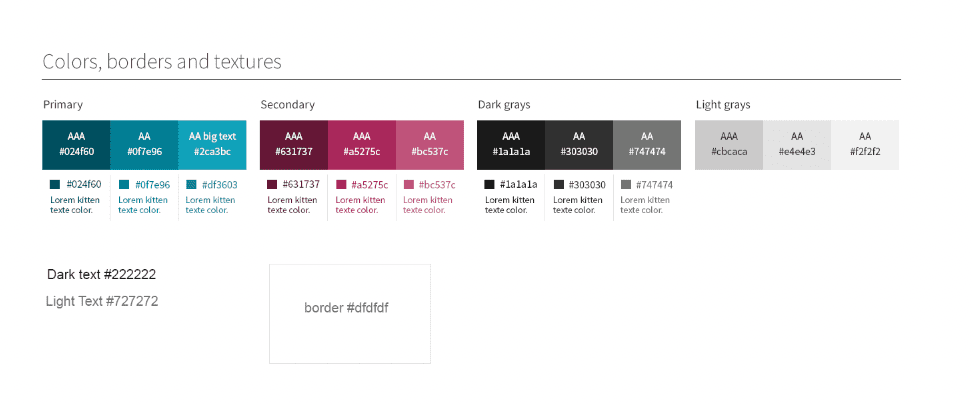Select the large #a5275c magenta swatch
The height and width of the screenshot is (404, 972).
(x=361, y=144)
